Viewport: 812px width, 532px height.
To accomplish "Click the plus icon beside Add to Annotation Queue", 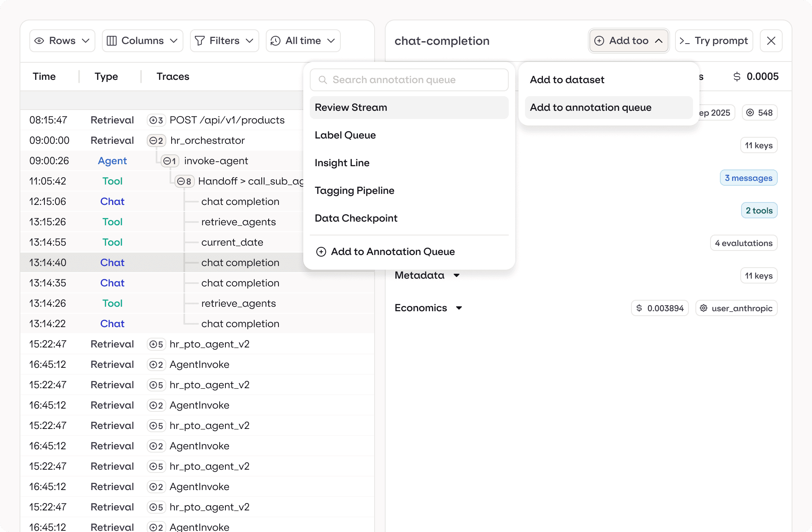I will tap(321, 252).
